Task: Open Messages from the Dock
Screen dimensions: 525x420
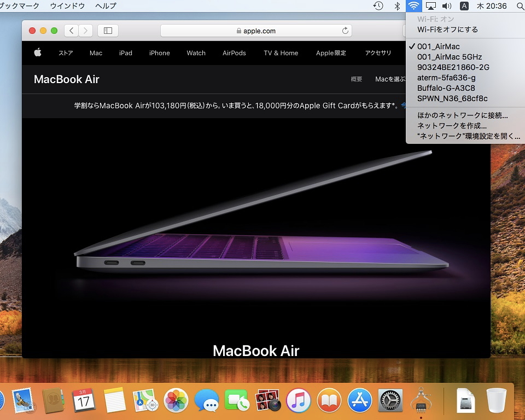Action: coord(207,400)
